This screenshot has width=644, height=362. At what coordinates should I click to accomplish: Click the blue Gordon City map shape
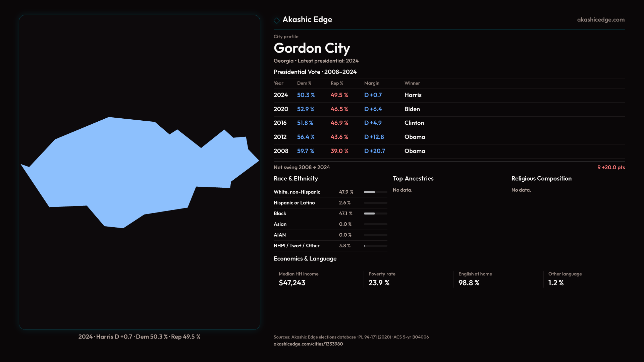click(134, 168)
